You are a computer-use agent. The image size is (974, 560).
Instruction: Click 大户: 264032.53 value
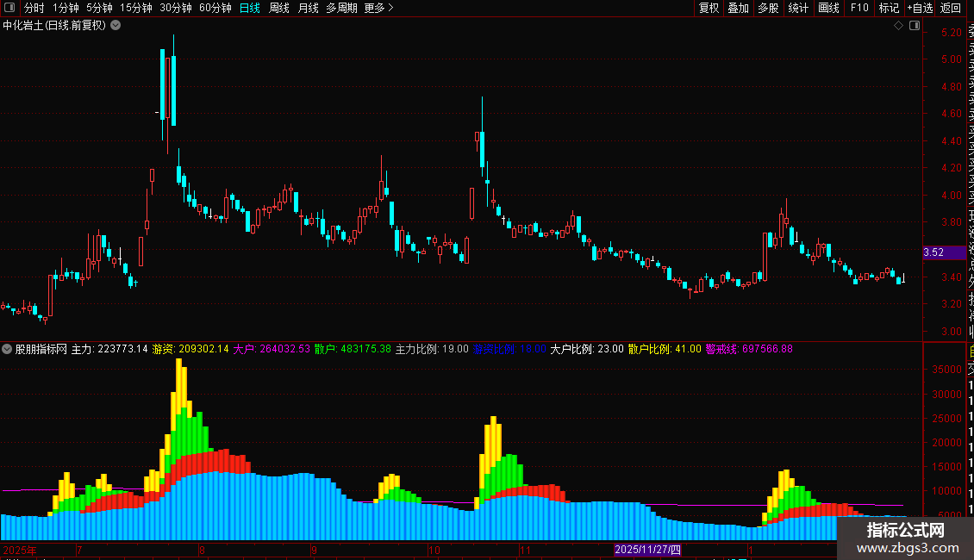pos(272,349)
